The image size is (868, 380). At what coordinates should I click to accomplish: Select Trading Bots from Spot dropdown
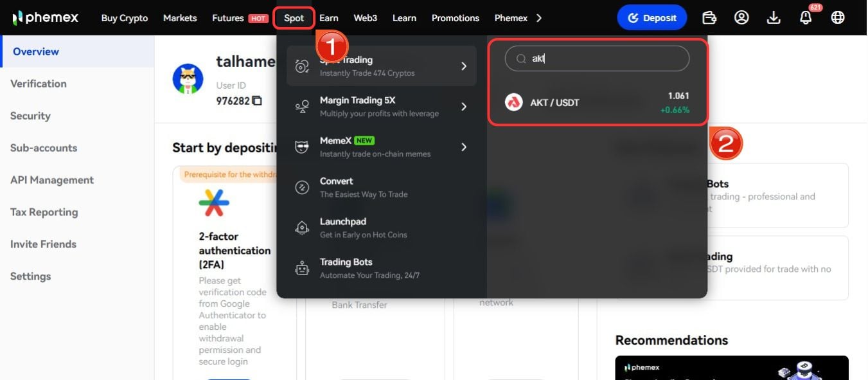pyautogui.click(x=382, y=269)
